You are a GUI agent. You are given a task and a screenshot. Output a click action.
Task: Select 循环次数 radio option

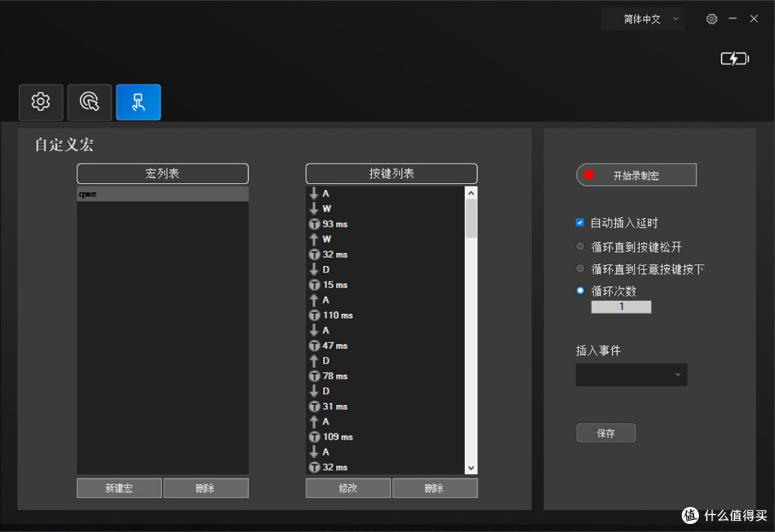[581, 290]
